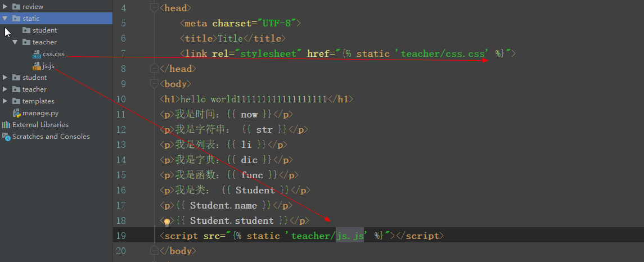The height and width of the screenshot is (262, 644).
Task: Select Scratches and Consoles label
Action: coord(51,137)
